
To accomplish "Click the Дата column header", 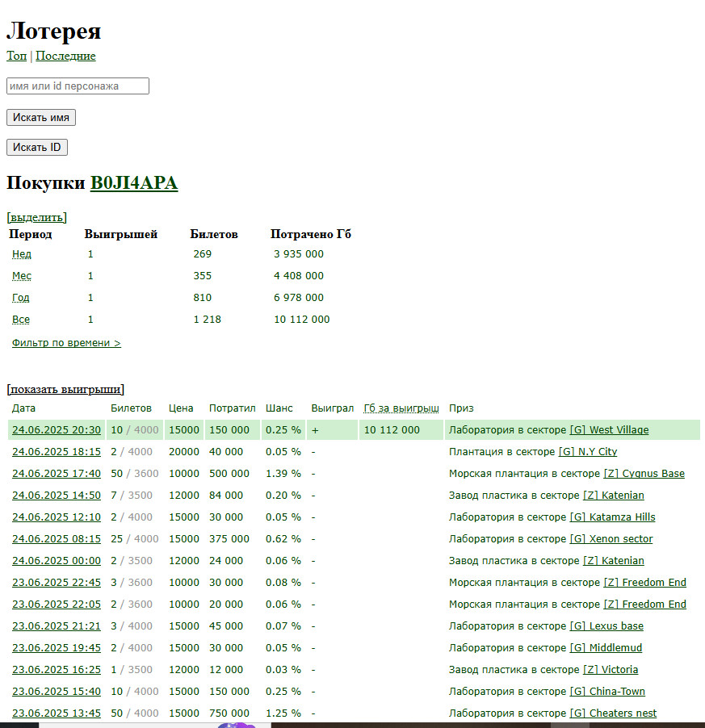I will point(23,408).
